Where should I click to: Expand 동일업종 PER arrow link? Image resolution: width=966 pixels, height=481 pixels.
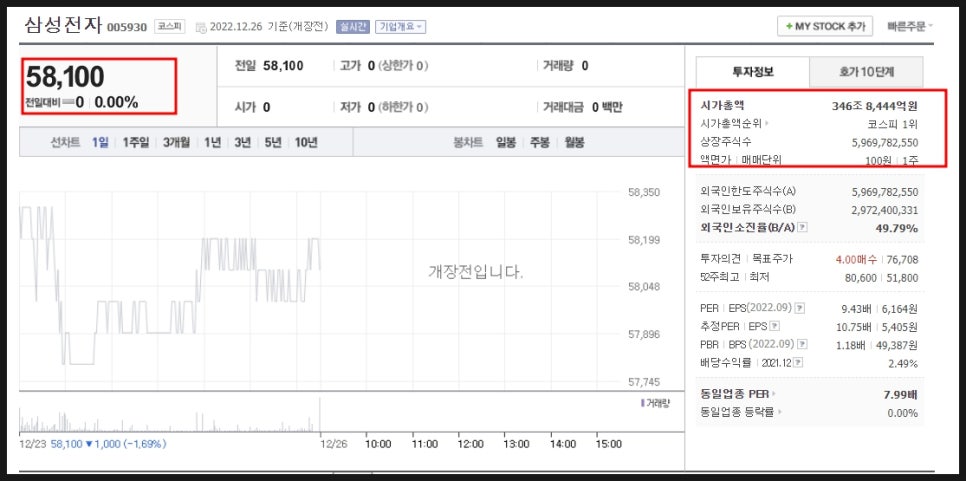coord(774,394)
